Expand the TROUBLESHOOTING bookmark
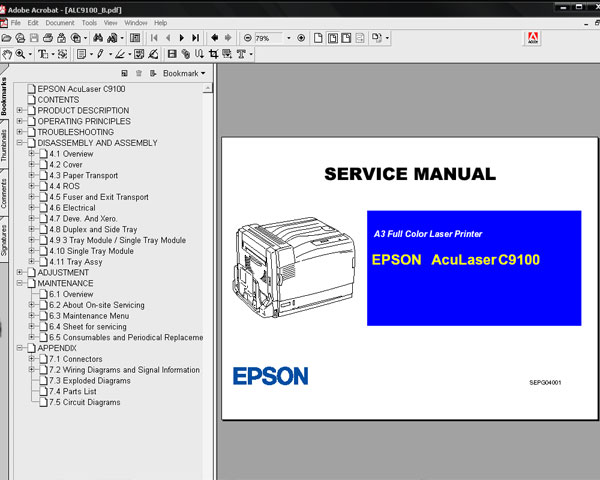Image resolution: width=600 pixels, height=480 pixels. 20,132
